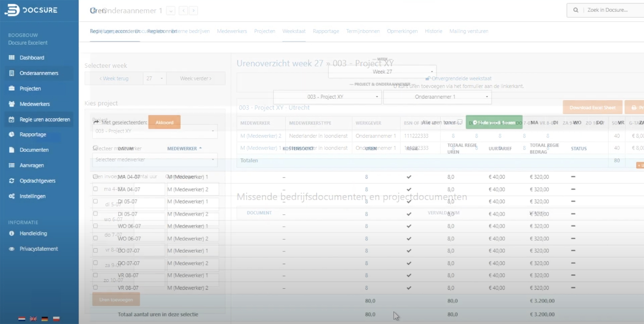Click the Onderaannemers sidebar icon
The height and width of the screenshot is (324, 644).
12,73
